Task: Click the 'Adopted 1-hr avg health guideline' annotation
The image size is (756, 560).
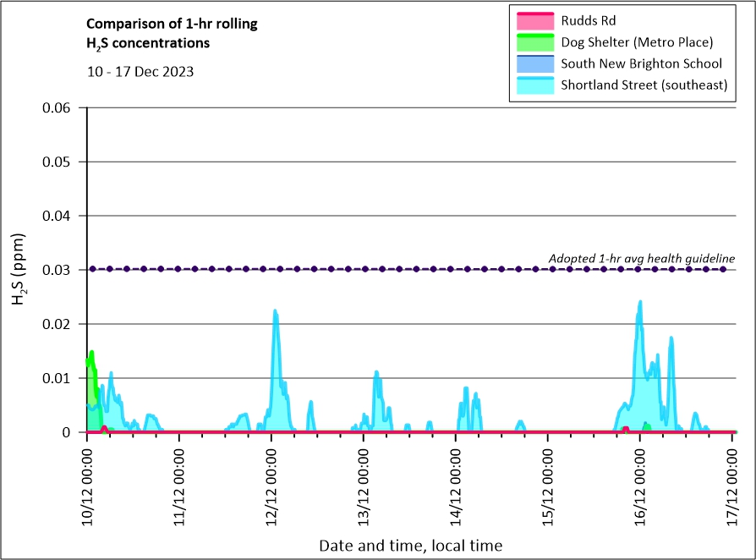Action: pos(641,258)
